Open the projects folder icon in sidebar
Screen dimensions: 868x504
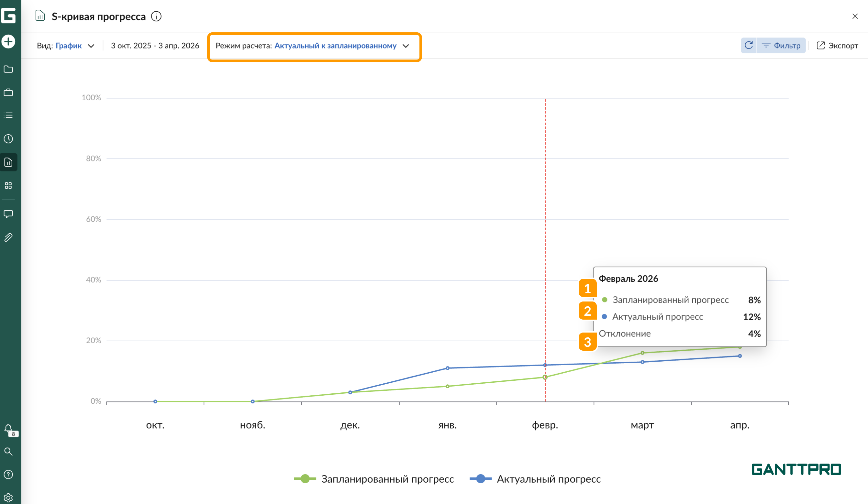pos(8,69)
